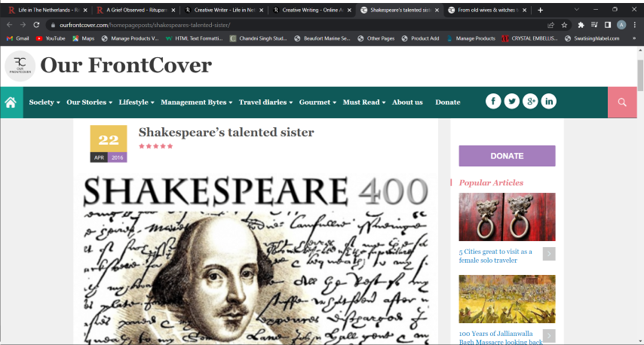Open Beaufort Marine Se... bookmark
Image resolution: width=644 pixels, height=345 pixels.
tap(322, 38)
